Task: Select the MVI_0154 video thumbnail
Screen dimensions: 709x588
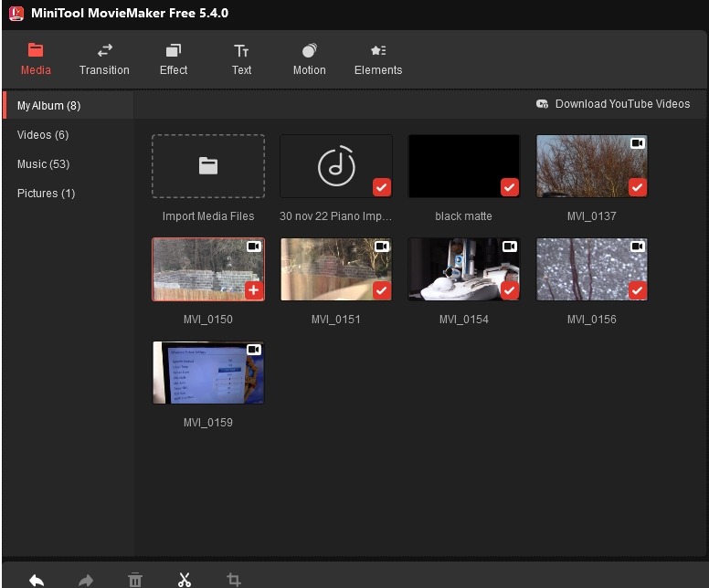Action: point(464,269)
